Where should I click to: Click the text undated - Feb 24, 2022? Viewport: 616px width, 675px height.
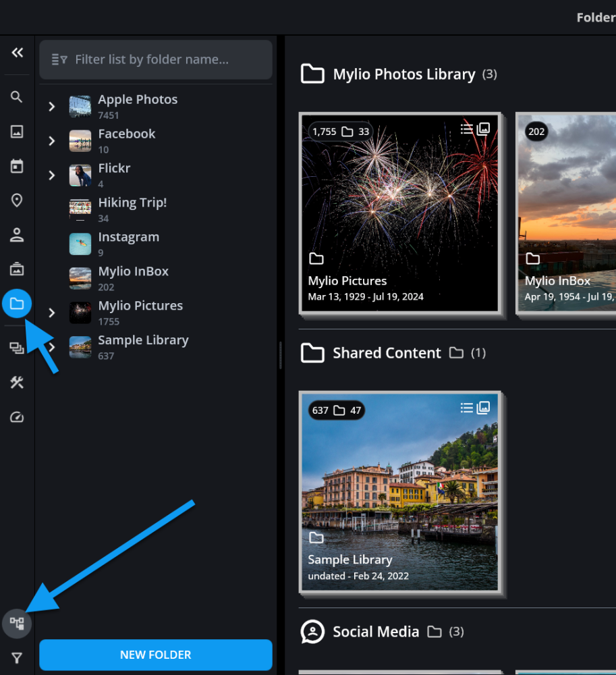(x=358, y=576)
